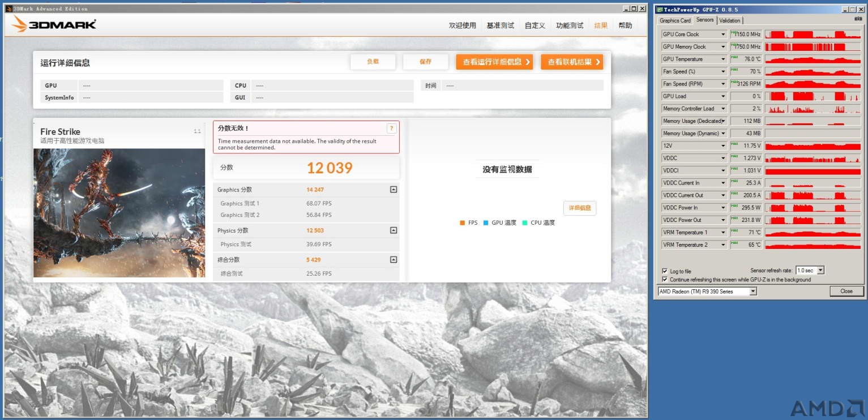Click the blue GPU 温度 legend swatch
This screenshot has width=868, height=420.
(x=486, y=223)
